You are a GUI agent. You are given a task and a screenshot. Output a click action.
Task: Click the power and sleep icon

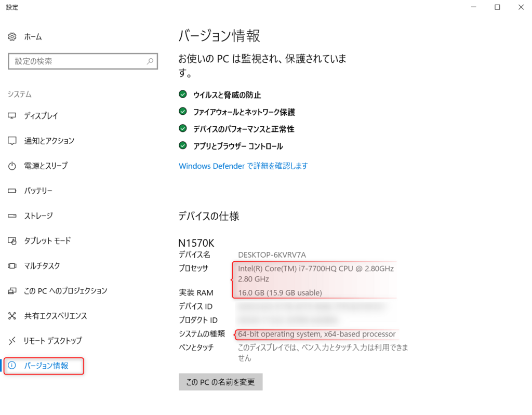pyautogui.click(x=12, y=166)
